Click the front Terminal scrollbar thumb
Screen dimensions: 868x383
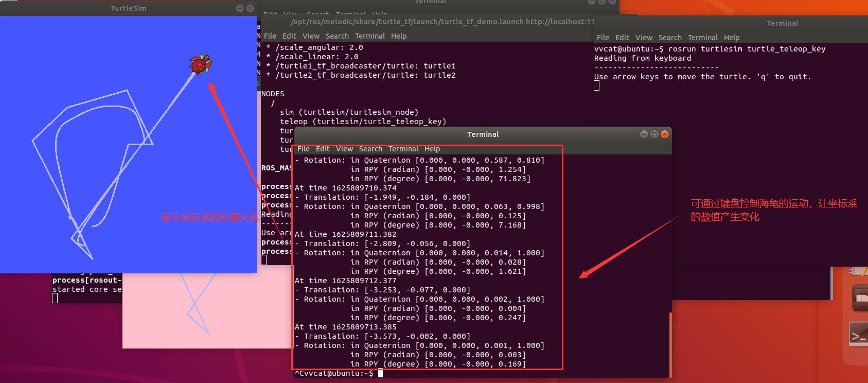click(x=670, y=345)
